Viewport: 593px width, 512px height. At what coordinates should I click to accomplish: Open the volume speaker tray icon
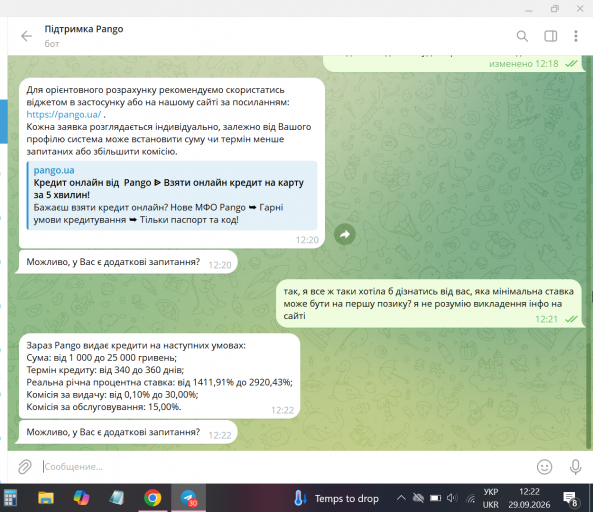tap(452, 498)
